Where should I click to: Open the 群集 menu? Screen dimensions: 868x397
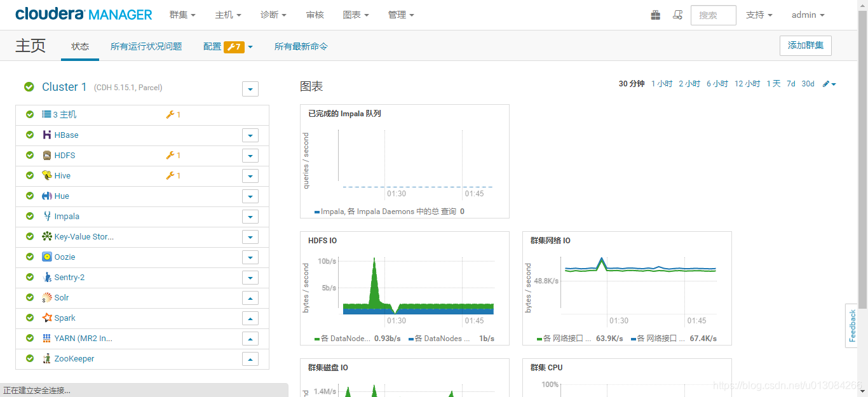pos(182,15)
